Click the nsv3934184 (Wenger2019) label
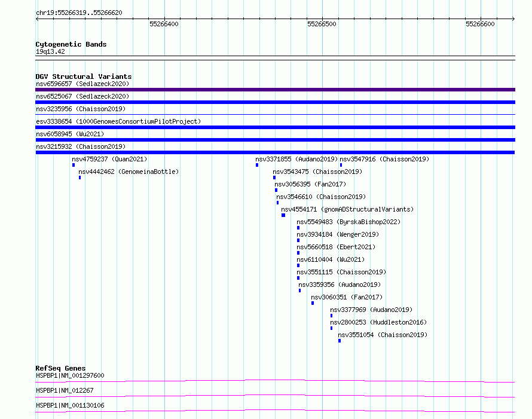This screenshot has height=419, width=532. click(338, 234)
